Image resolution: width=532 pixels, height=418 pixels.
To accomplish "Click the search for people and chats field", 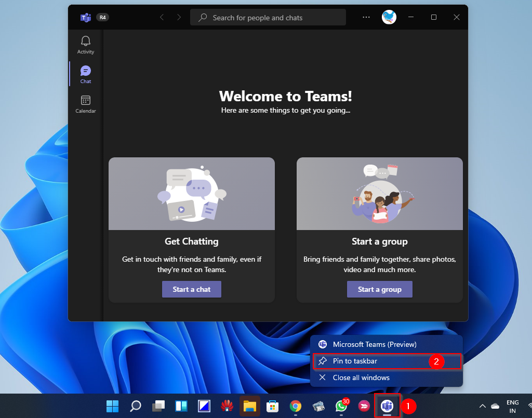I will 268,17.
